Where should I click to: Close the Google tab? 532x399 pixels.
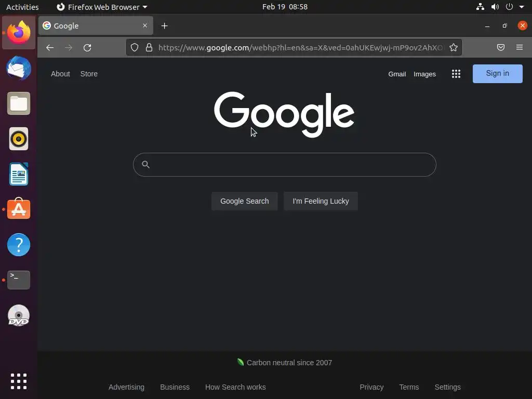coord(145,25)
